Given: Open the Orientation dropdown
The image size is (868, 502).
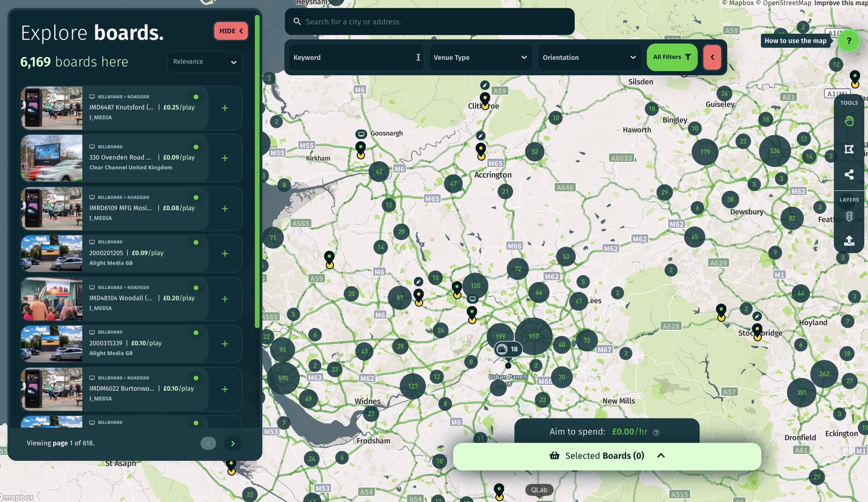Looking at the screenshot, I should 589,58.
